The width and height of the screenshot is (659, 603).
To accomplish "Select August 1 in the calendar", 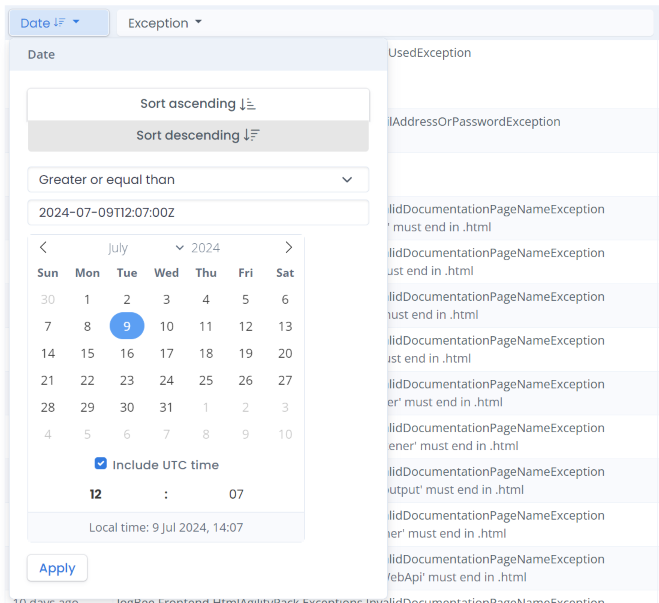I will 206,407.
